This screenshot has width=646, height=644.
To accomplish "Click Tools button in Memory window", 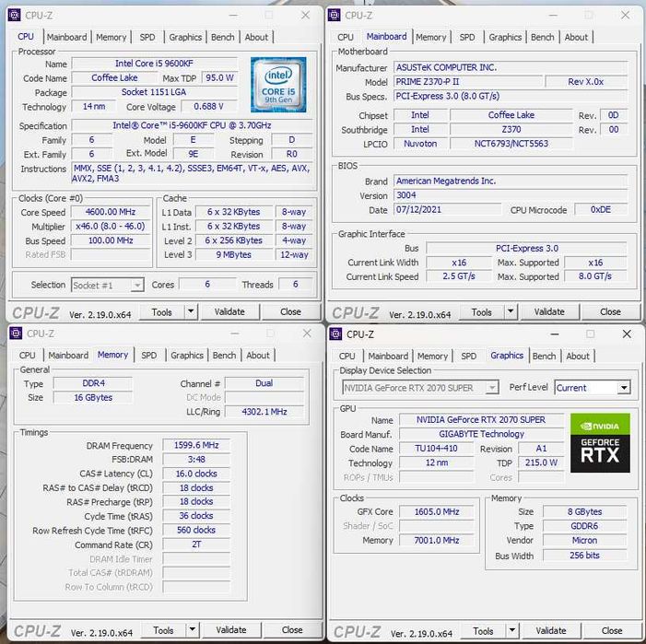I will click(163, 630).
